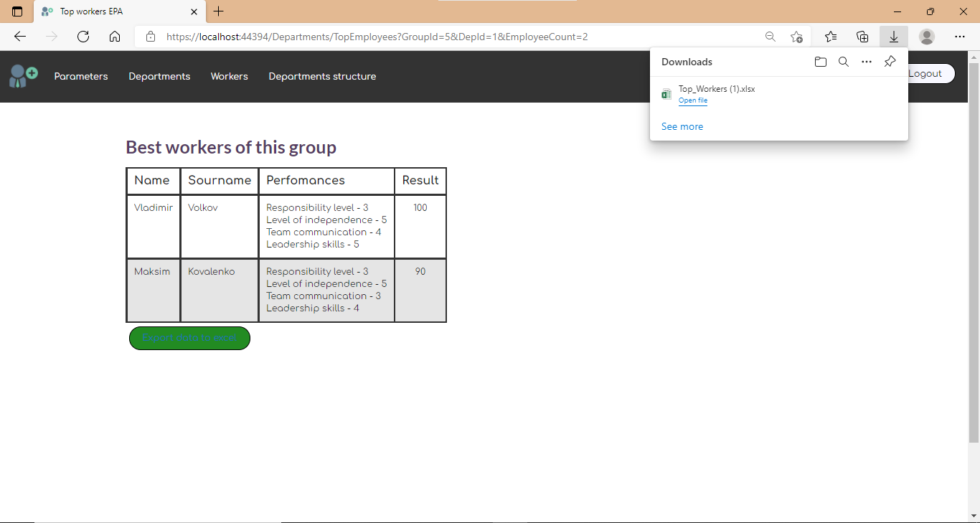The height and width of the screenshot is (523, 980).
Task: View site information lock icon
Action: (150, 37)
